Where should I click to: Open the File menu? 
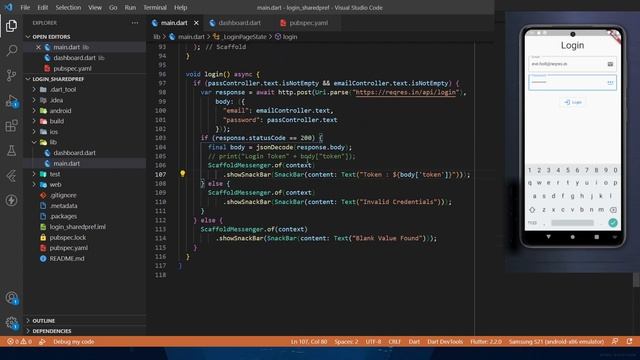pos(25,7)
